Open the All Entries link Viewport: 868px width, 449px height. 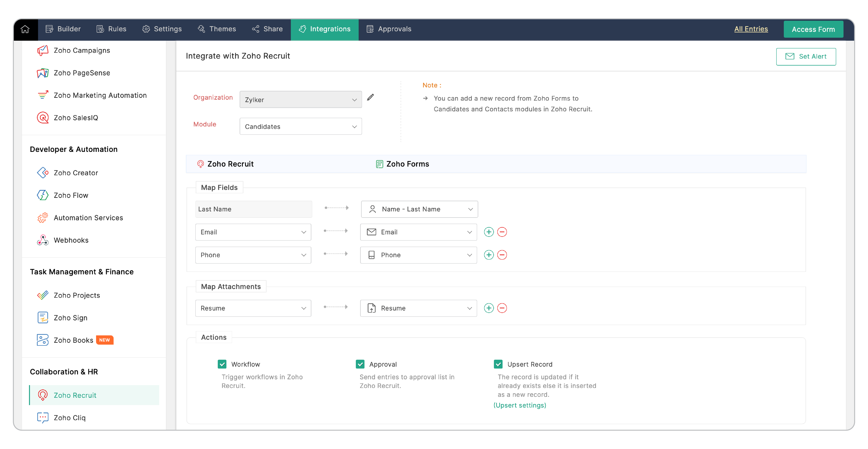point(751,29)
